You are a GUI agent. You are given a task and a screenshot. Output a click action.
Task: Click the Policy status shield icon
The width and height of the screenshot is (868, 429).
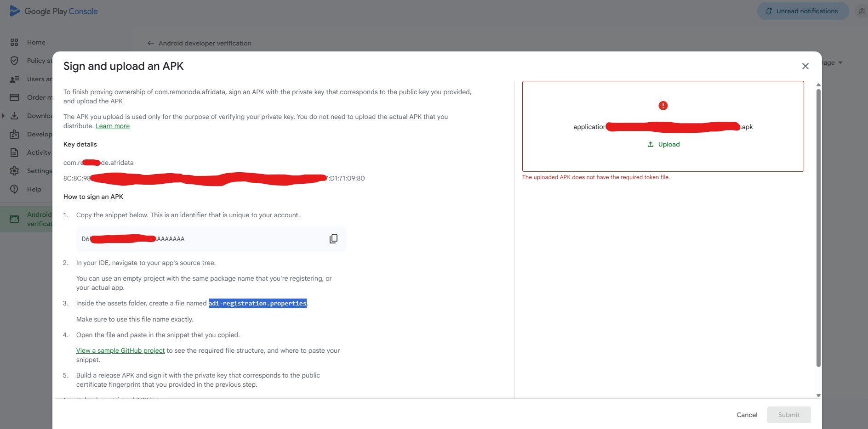pyautogui.click(x=14, y=61)
